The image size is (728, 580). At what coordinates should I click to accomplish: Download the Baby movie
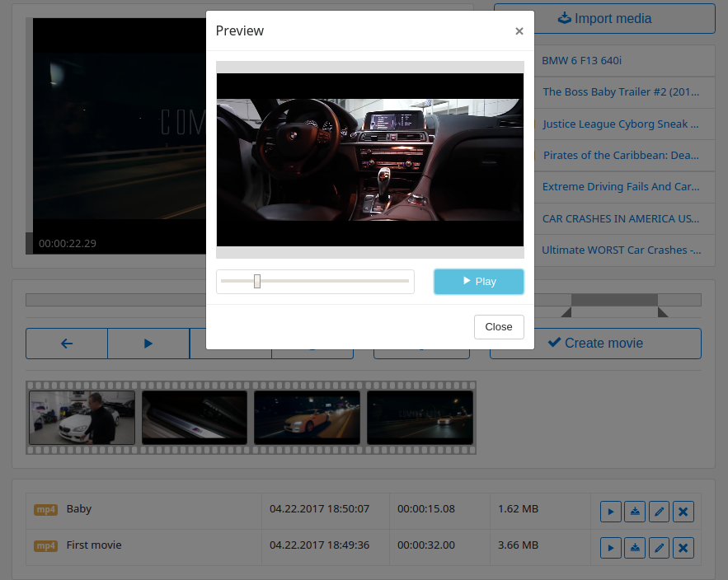[x=634, y=512]
